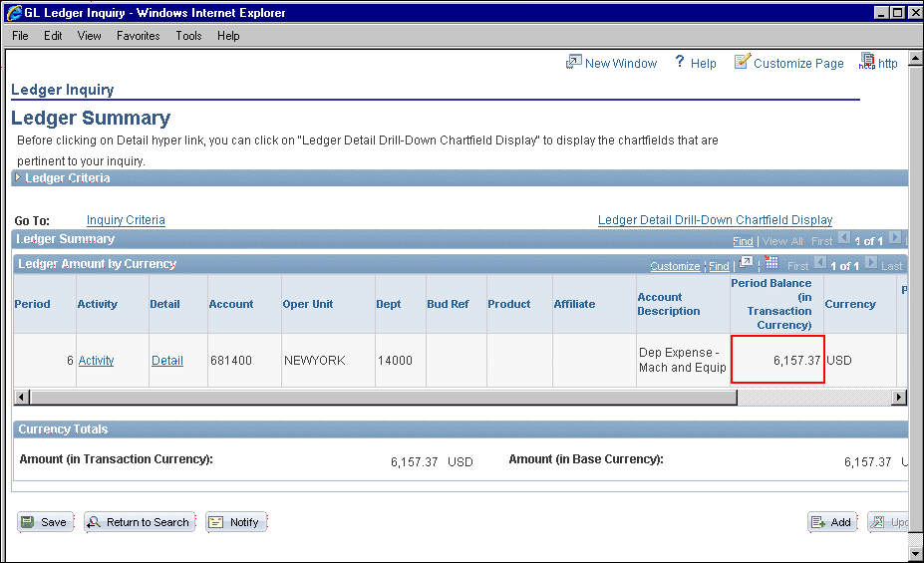Screen dimensions: 924x563
Task: Click the page scroll down arrow
Action: pos(915,554)
